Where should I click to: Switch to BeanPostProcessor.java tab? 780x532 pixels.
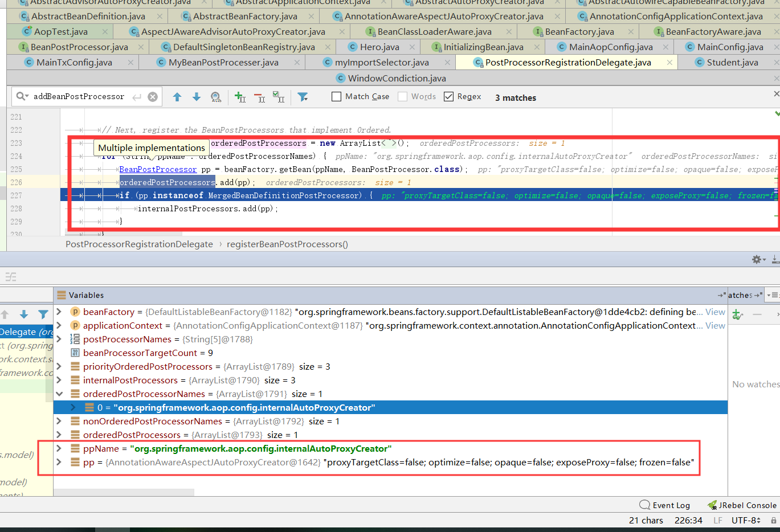point(79,47)
